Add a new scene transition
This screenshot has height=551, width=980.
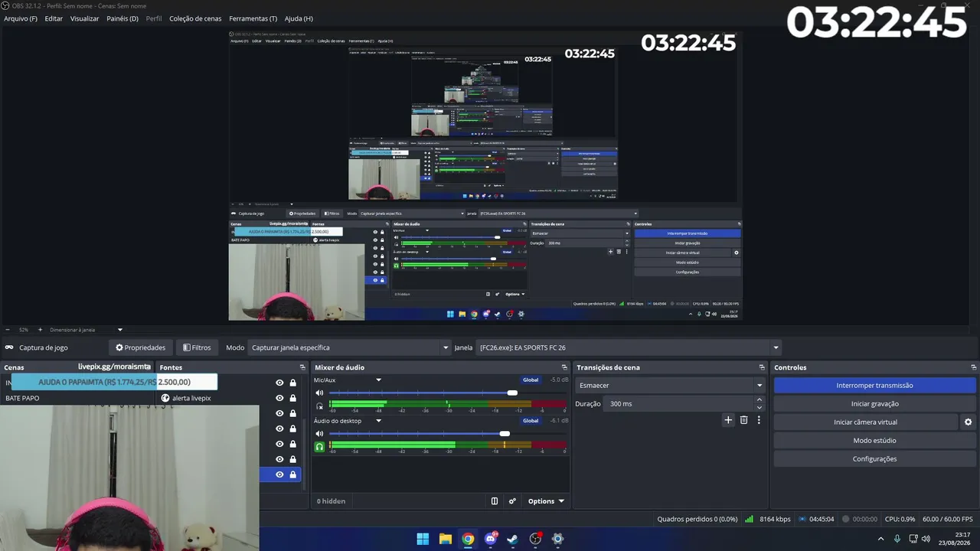(x=728, y=420)
